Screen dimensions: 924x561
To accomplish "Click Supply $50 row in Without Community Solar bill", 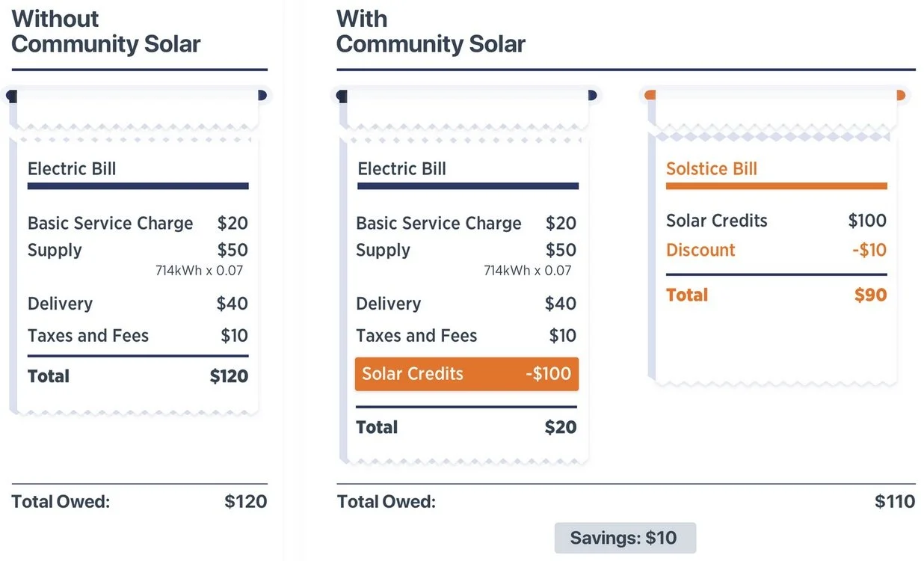I will click(x=138, y=251).
